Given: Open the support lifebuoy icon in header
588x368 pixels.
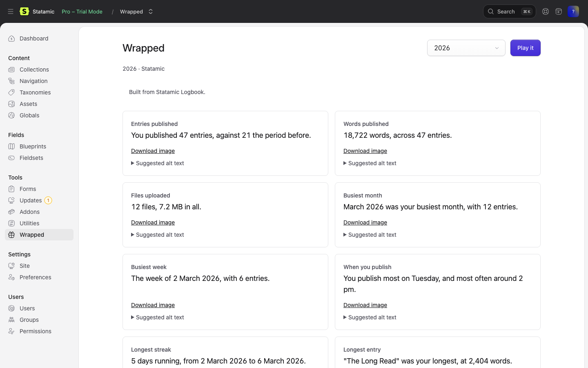Looking at the screenshot, I should 546,11.
